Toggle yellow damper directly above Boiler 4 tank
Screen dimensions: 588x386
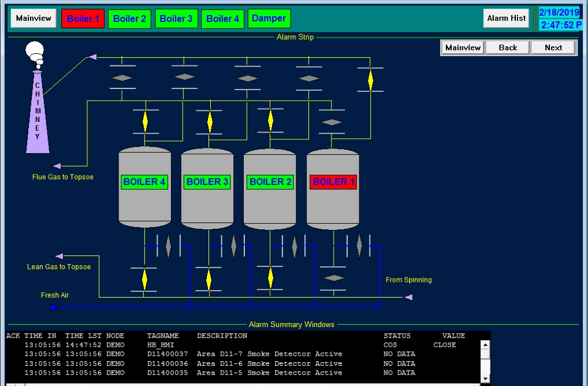(x=145, y=121)
